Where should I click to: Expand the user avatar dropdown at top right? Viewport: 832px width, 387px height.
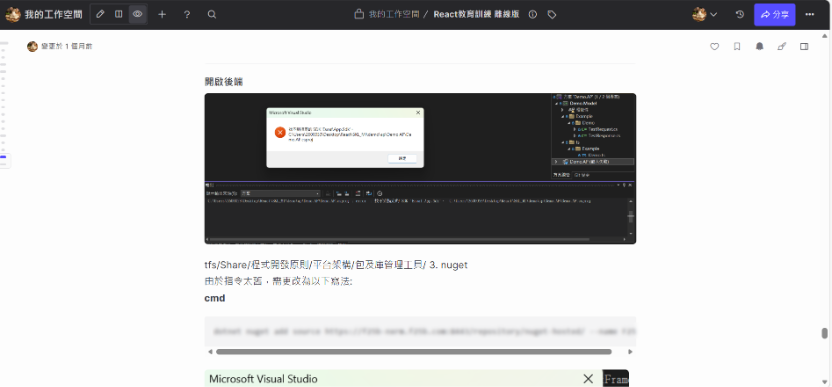[705, 14]
